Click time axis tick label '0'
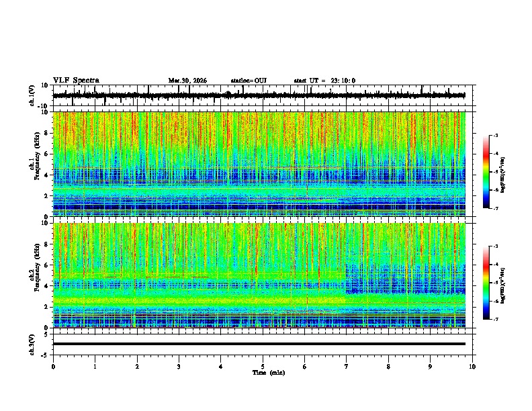 (53, 367)
